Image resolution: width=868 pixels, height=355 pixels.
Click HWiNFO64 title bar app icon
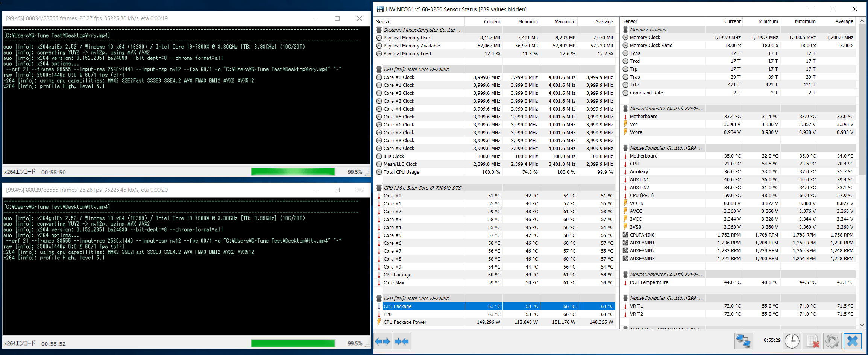pos(380,9)
